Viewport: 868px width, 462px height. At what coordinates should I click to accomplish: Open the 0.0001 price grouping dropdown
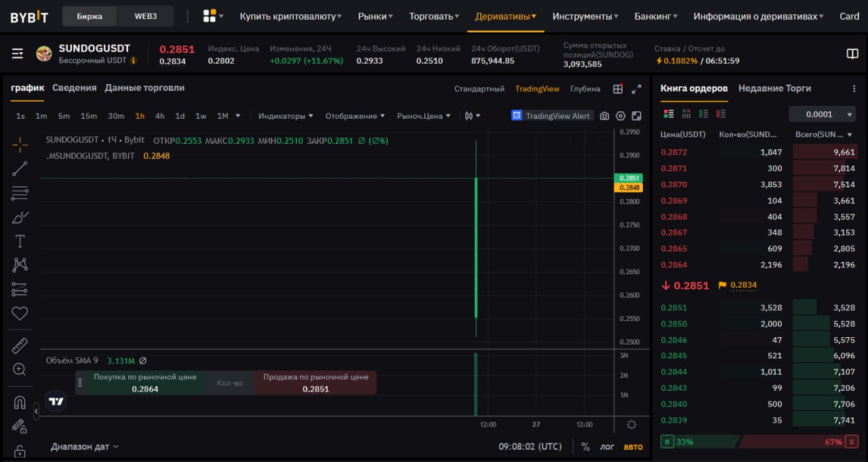pyautogui.click(x=821, y=114)
